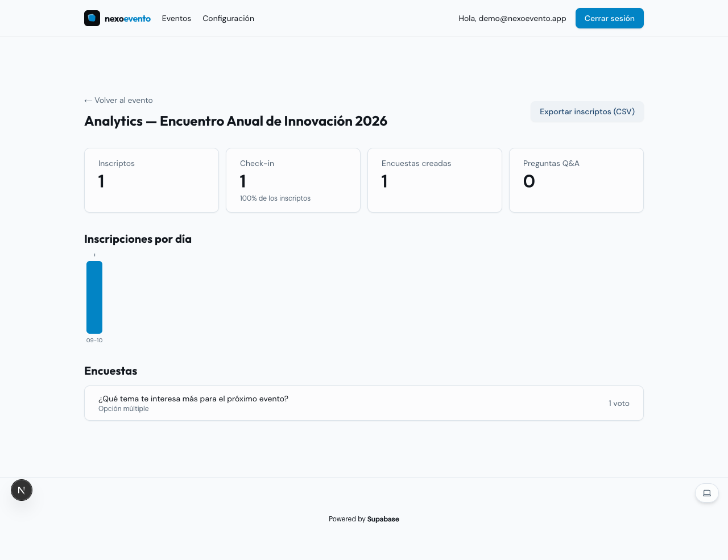This screenshot has width=728, height=560.
Task: Click the 09-10 registrations bar
Action: pyautogui.click(x=94, y=297)
